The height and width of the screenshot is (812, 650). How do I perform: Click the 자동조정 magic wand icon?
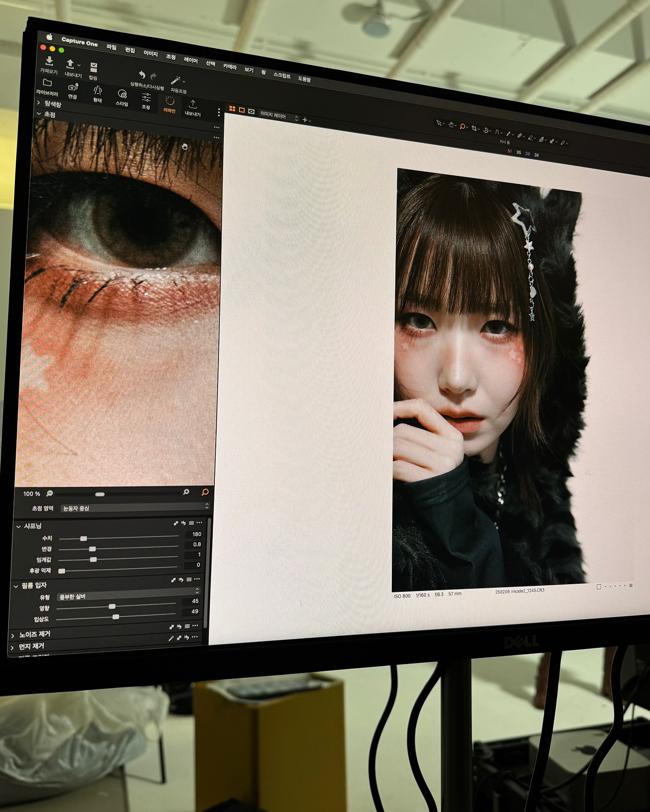click(x=176, y=81)
